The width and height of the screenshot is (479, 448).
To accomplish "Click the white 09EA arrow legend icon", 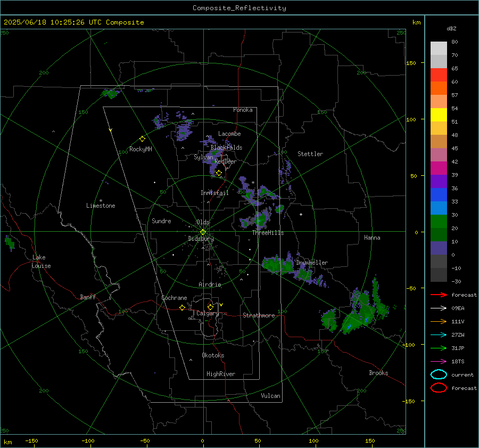I will (x=439, y=308).
